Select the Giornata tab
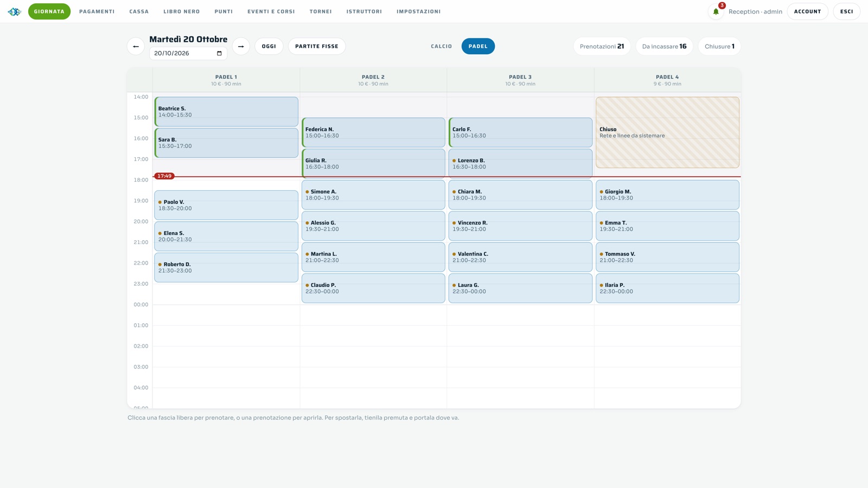Image resolution: width=868 pixels, height=488 pixels. (x=49, y=11)
